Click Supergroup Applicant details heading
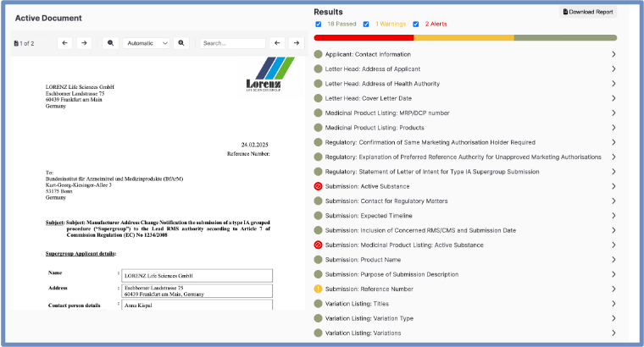 coord(80,254)
